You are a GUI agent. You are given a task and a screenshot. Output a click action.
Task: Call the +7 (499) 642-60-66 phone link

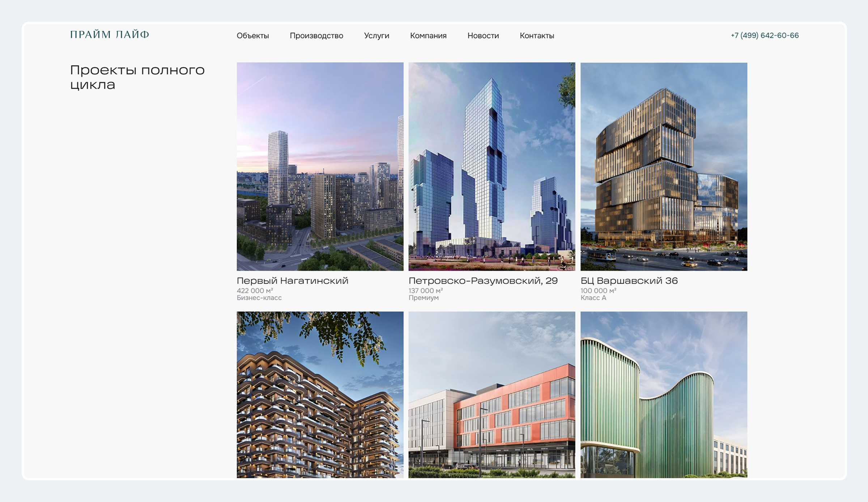pyautogui.click(x=765, y=35)
